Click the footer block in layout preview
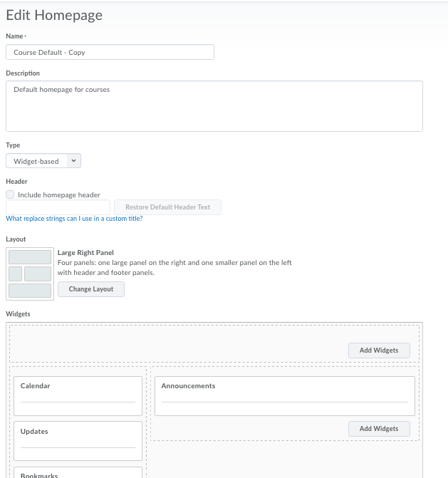The image size is (448, 478). tap(30, 291)
